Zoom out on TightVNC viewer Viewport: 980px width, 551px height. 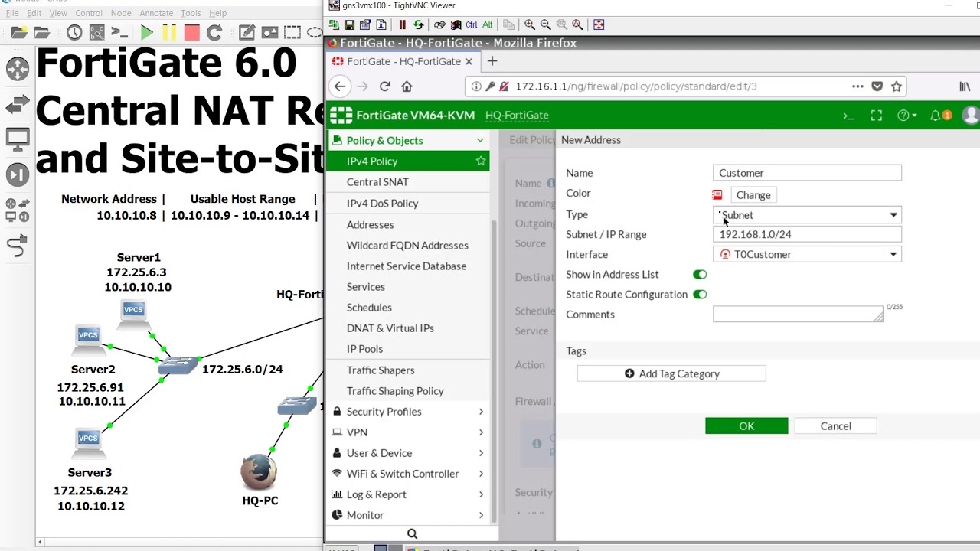point(545,24)
